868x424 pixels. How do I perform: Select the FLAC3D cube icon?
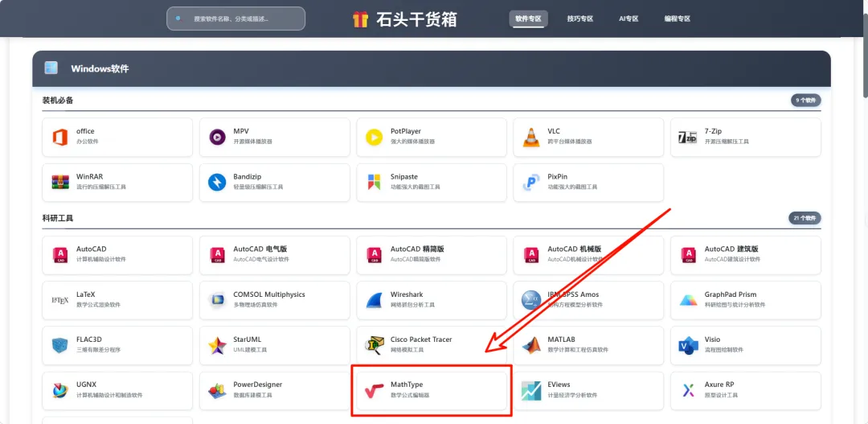click(x=59, y=345)
